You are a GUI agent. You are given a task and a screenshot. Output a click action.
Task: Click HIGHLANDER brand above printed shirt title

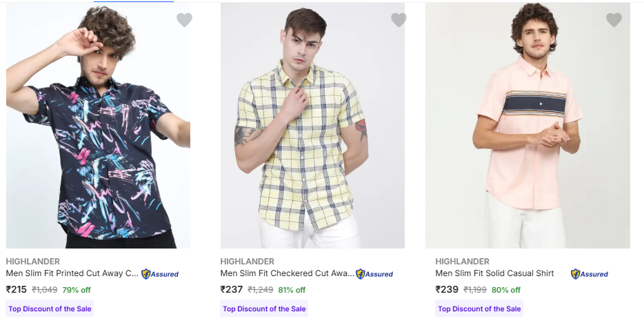coord(32,262)
